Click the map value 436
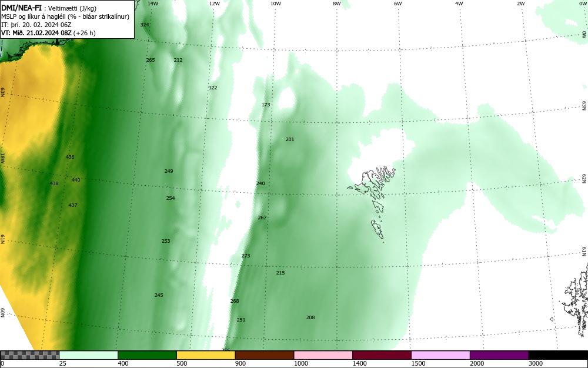Image resolution: width=588 pixels, height=368 pixels. [70, 157]
